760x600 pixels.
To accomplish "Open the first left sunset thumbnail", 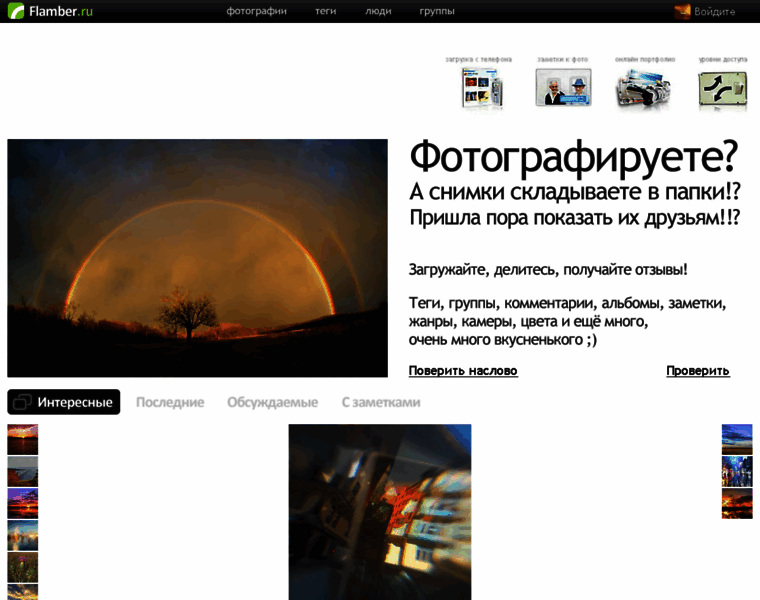I will [23, 439].
